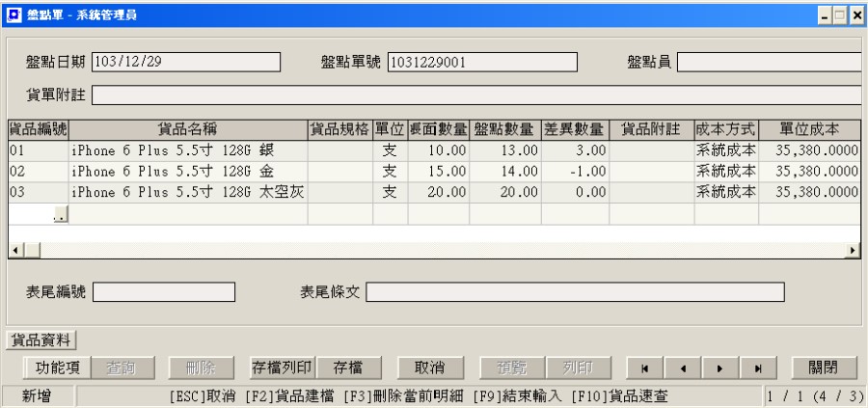This screenshot has width=868, height=408.
Task: Click the [F10]貨品速查 status hint
Action: [619, 396]
